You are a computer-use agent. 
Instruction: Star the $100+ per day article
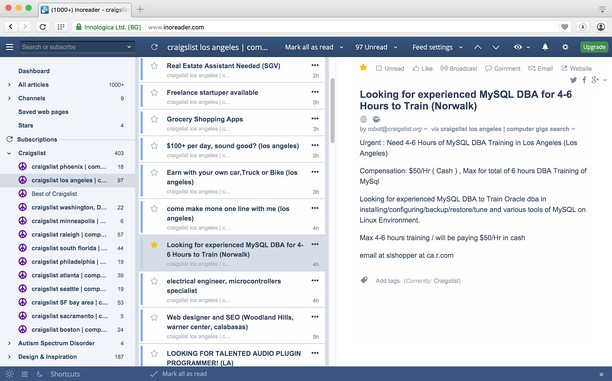pyautogui.click(x=154, y=146)
